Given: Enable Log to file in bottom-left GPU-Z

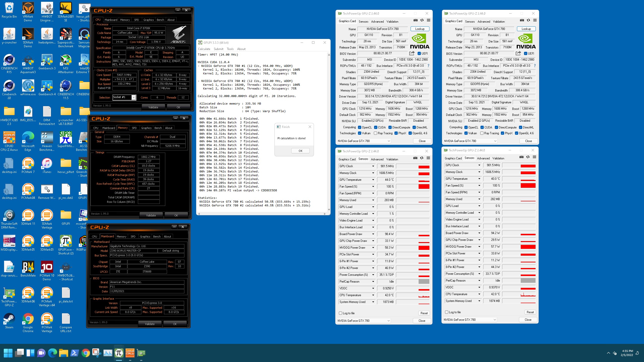Looking at the screenshot, I should click(x=341, y=313).
